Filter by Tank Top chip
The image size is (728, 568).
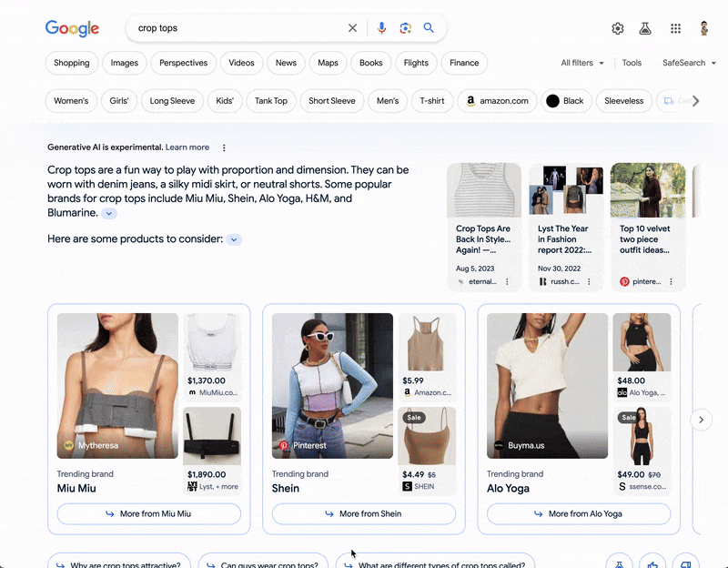271,101
